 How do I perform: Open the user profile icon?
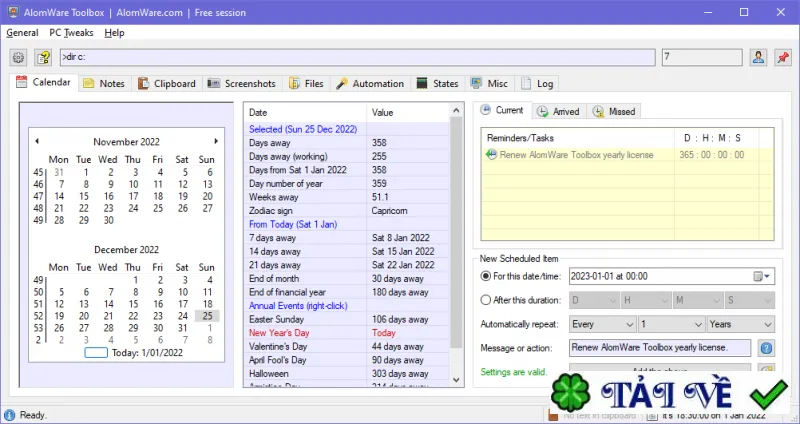(758, 57)
